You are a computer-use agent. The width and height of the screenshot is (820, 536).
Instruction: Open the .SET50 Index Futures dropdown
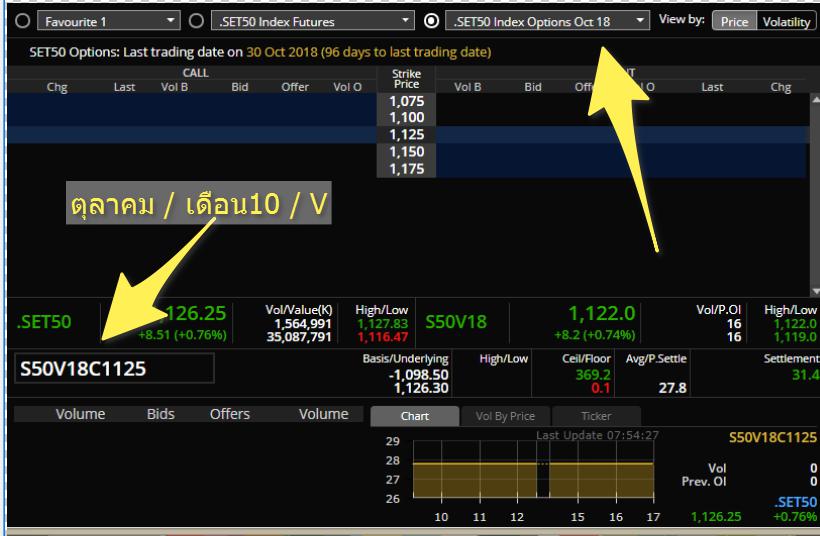313,21
